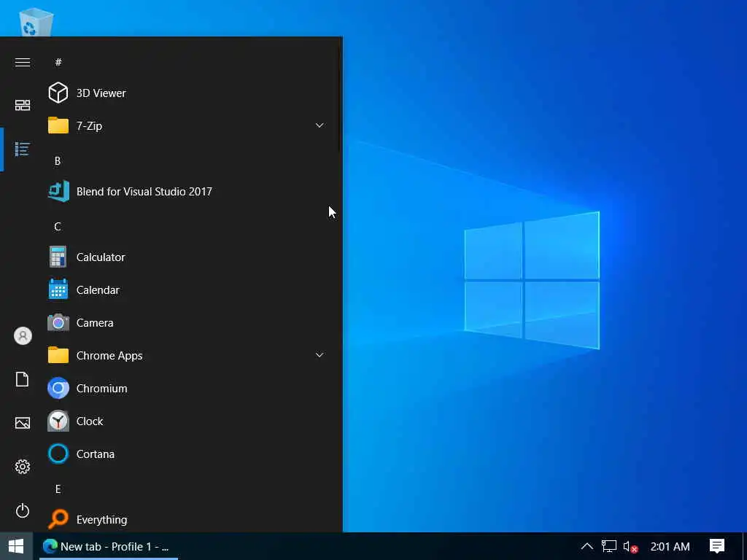
Task: Click the C letter section header
Action: [58, 227]
